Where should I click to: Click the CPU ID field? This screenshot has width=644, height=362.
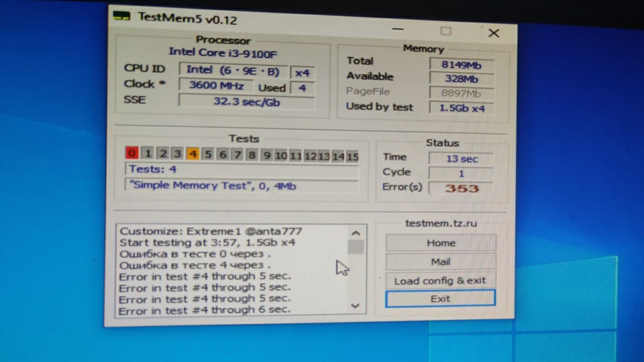pyautogui.click(x=233, y=70)
